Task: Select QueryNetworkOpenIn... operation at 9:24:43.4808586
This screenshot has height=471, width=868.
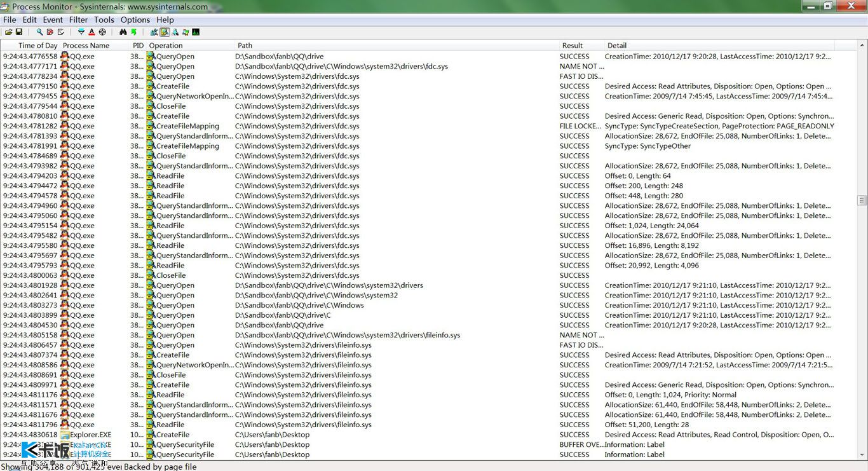Action: [x=194, y=365]
